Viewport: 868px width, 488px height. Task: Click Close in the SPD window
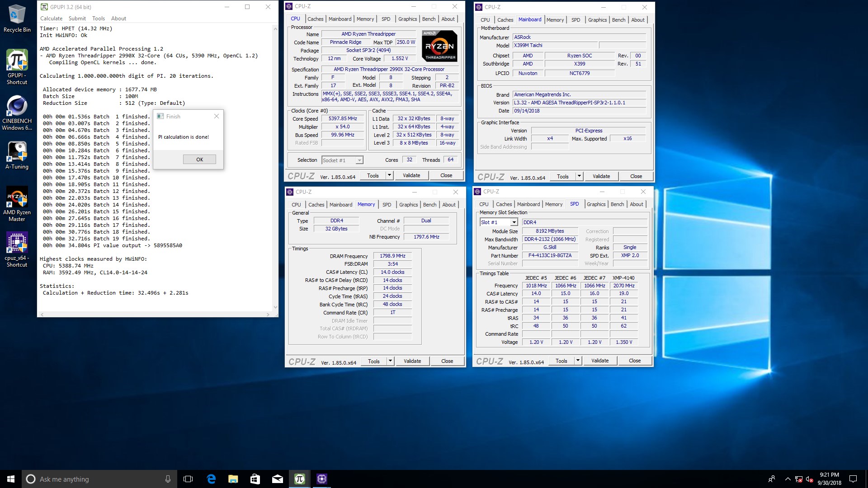point(635,361)
